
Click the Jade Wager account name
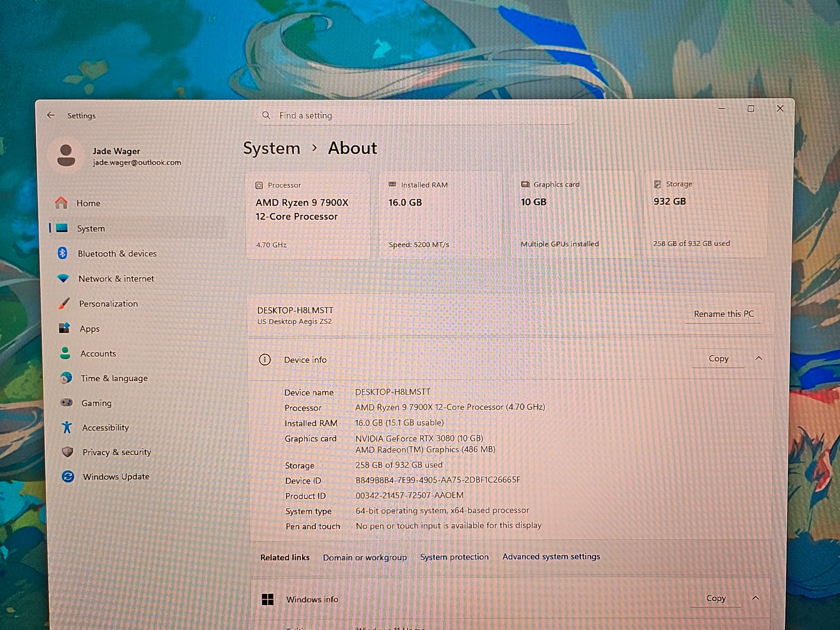[x=116, y=151]
